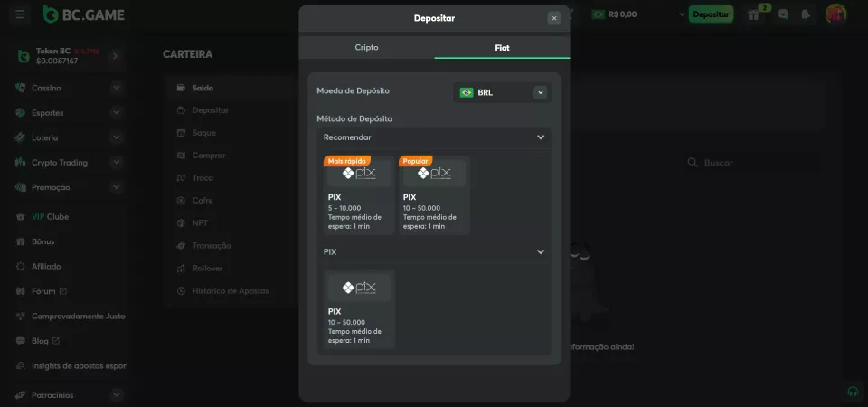The width and height of the screenshot is (868, 407).
Task: Collapse the PIX method section chevron
Action: pos(541,252)
